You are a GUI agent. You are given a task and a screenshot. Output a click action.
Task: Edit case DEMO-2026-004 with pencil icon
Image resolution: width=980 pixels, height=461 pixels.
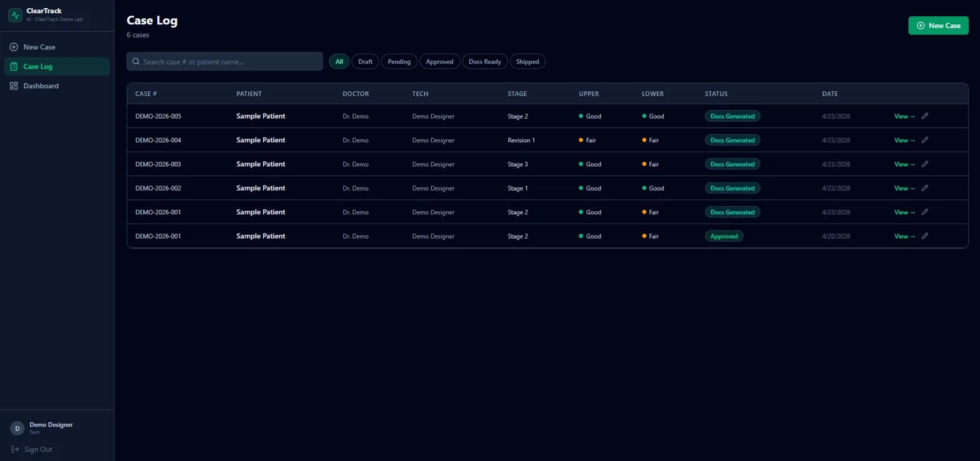[925, 140]
